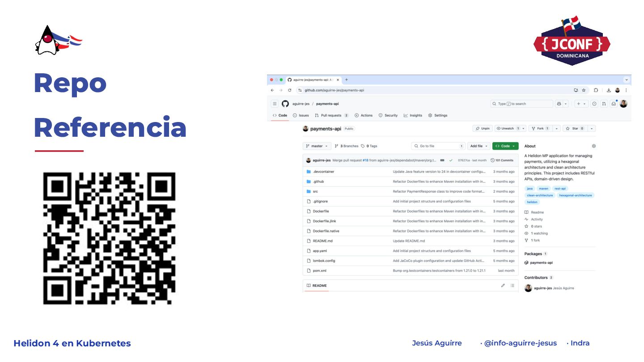Open the app.yaml file
Viewport: 644px width, 362px height.
(x=320, y=251)
